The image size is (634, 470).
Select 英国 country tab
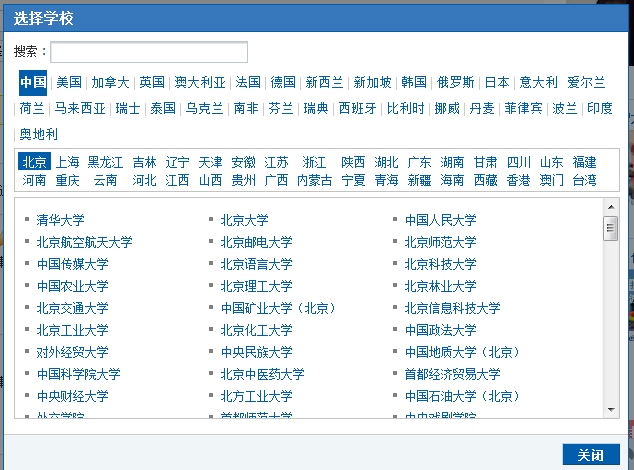tap(152, 83)
